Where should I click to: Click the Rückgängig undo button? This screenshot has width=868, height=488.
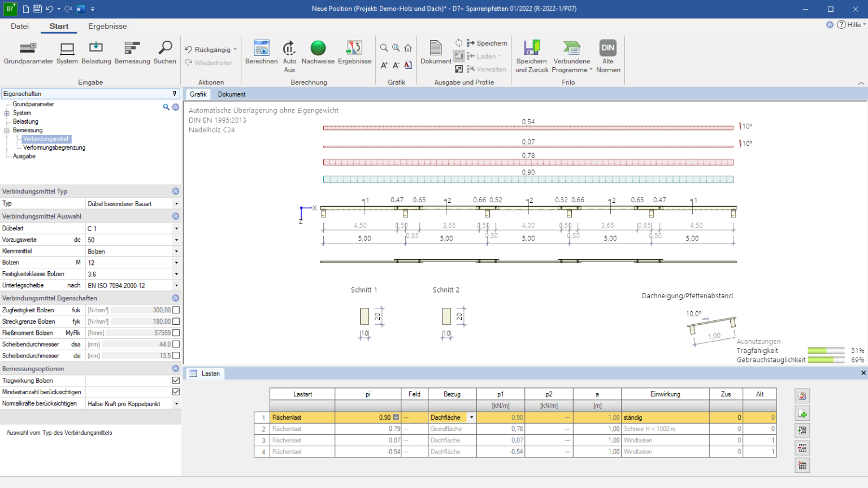(x=207, y=50)
